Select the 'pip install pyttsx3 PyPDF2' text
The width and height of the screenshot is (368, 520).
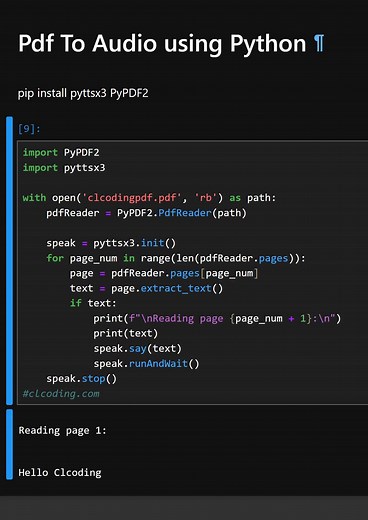(x=83, y=93)
